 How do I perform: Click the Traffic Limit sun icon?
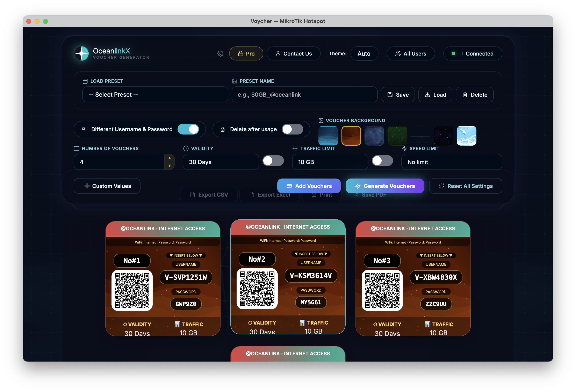(295, 148)
